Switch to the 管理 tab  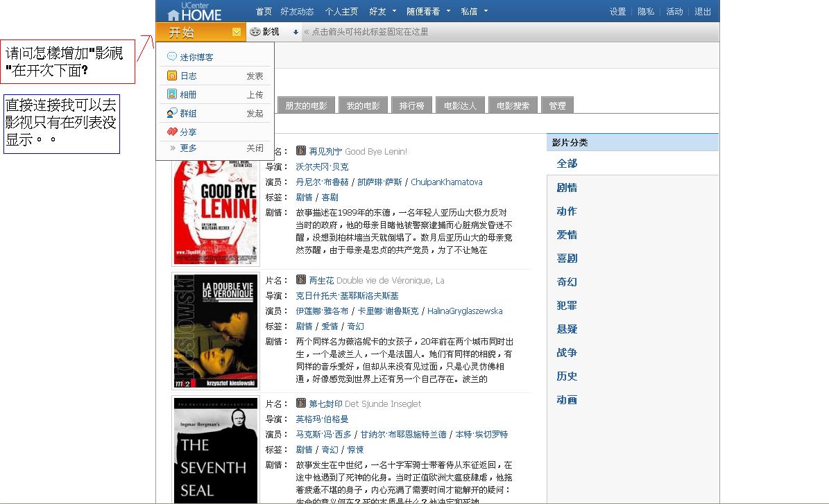[557, 105]
